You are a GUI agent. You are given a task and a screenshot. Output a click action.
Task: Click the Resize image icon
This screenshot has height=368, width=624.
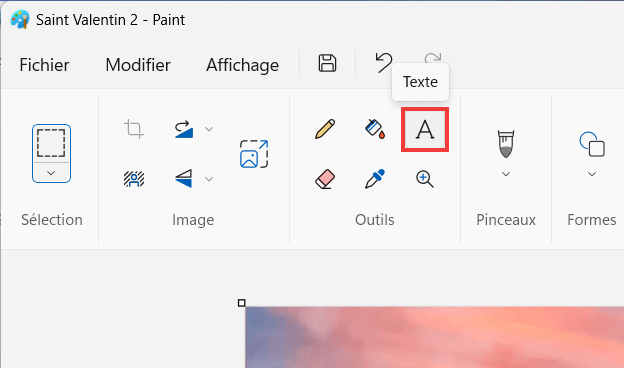coord(254,154)
